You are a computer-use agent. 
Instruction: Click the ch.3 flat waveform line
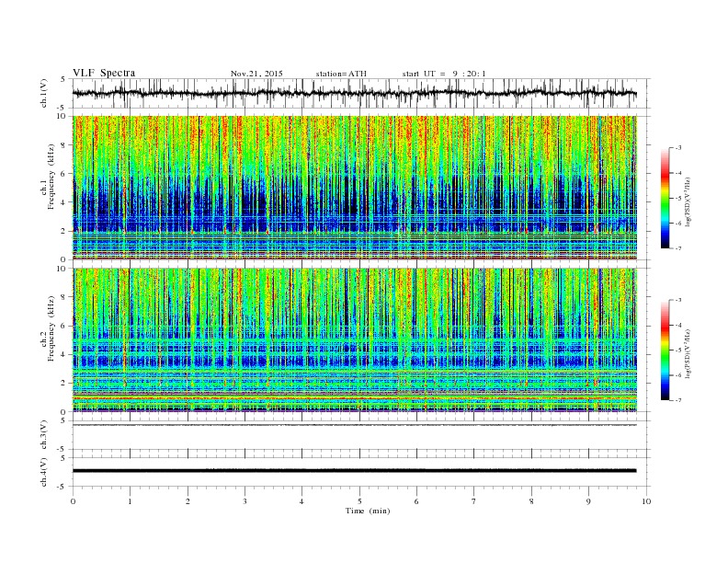355,425
